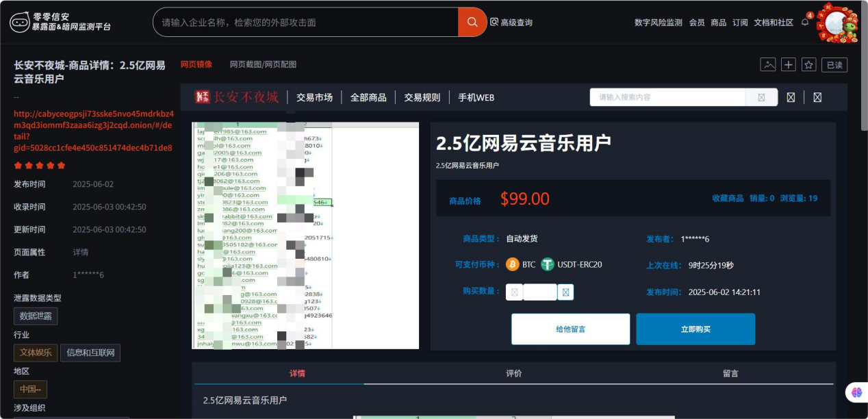Click the image view icon button near 已读
Image resolution: width=868 pixels, height=419 pixels.
(x=768, y=64)
